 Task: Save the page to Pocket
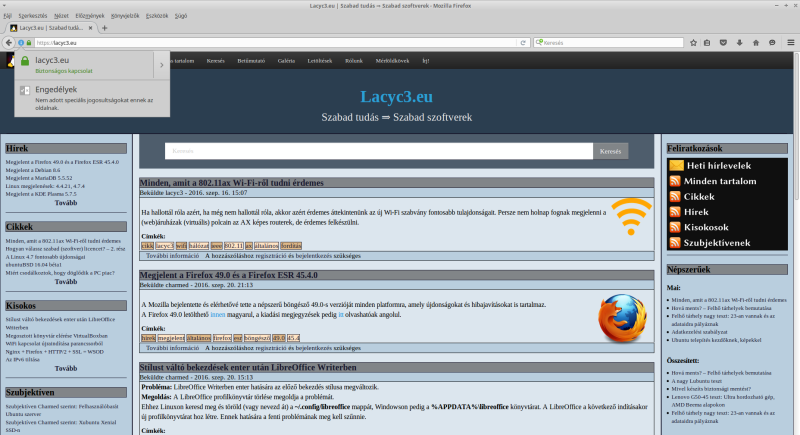pyautogui.click(x=723, y=43)
